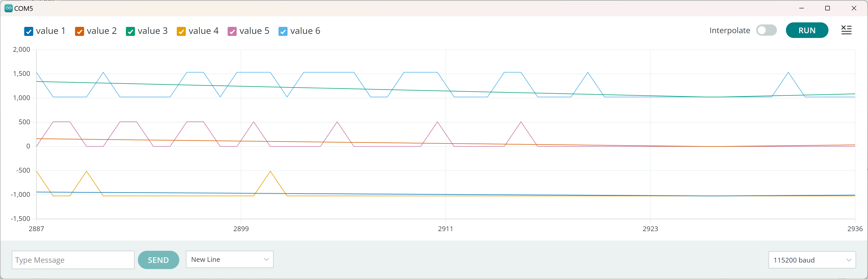The height and width of the screenshot is (279, 868).
Task: Click the 'value 6' legend label
Action: 305,31
